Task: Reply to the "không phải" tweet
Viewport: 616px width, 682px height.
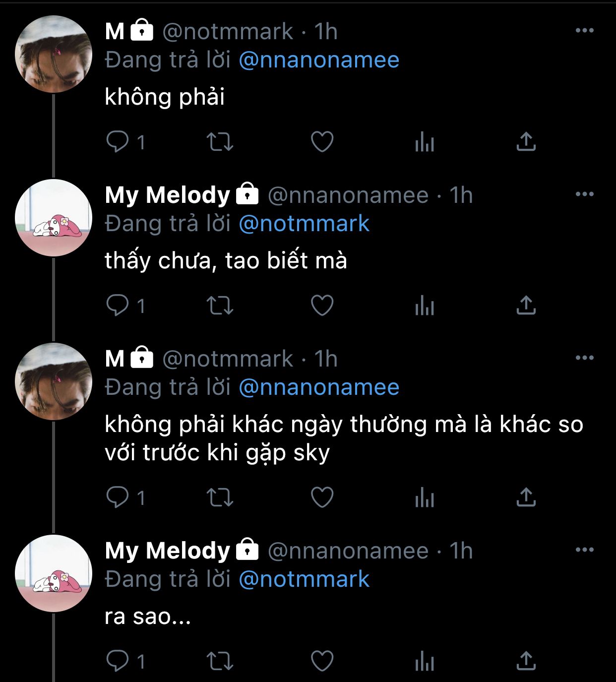Action: click(118, 142)
